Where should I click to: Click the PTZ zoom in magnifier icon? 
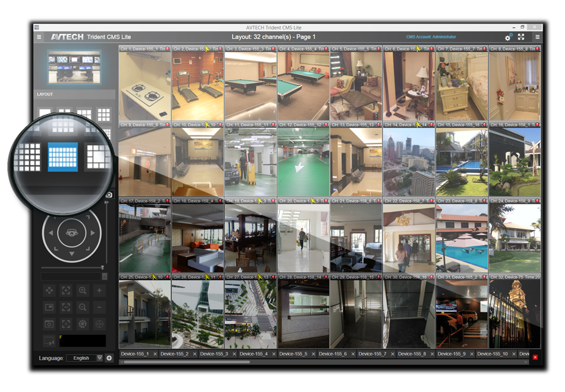click(83, 291)
